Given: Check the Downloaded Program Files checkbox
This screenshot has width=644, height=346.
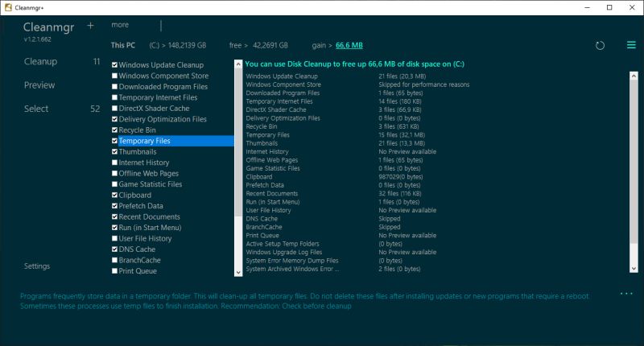Looking at the screenshot, I should (x=114, y=87).
